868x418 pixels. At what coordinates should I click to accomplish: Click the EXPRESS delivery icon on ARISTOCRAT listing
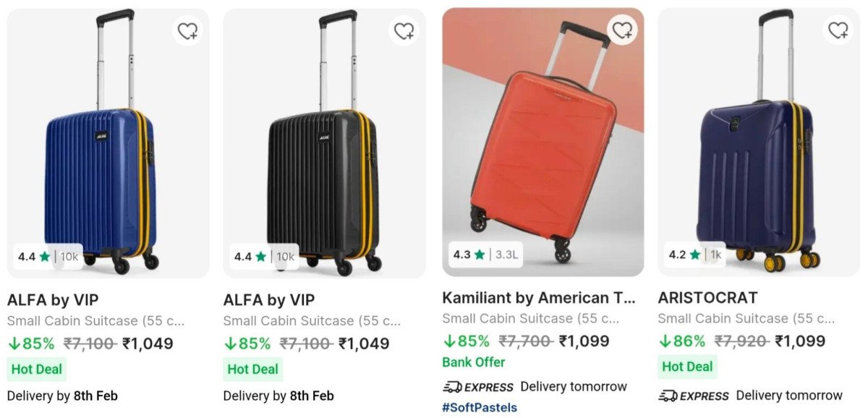(668, 396)
